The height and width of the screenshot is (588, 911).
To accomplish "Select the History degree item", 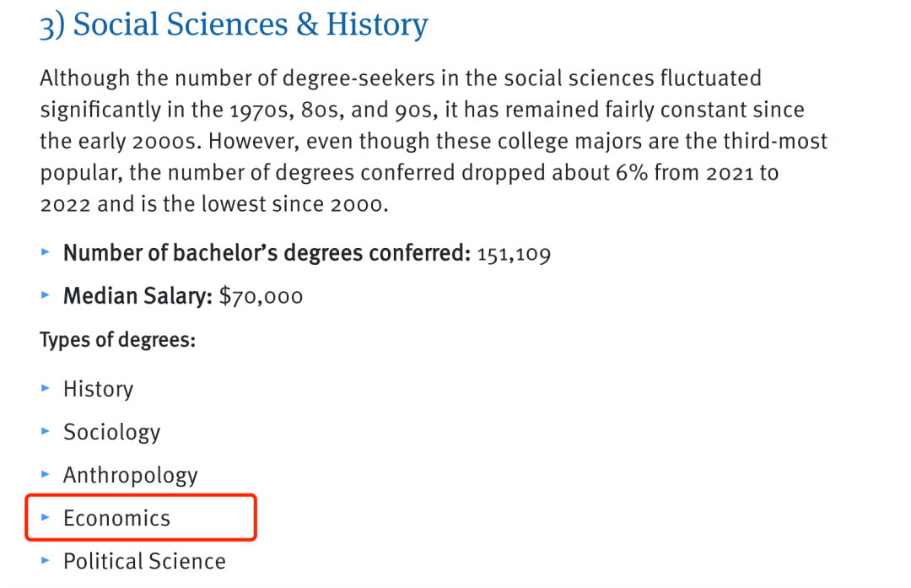I will 98,389.
